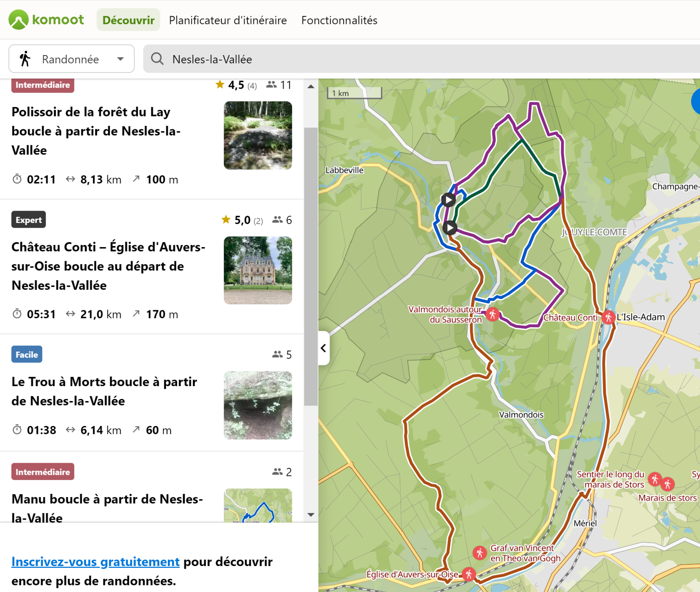Focus the Nesles-la-Vallée search field
This screenshot has width=700, height=592.
[x=421, y=59]
